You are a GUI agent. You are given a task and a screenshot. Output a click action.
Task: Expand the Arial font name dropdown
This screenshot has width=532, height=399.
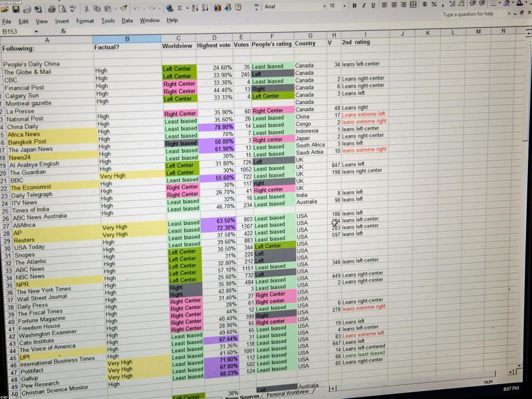pos(324,6)
